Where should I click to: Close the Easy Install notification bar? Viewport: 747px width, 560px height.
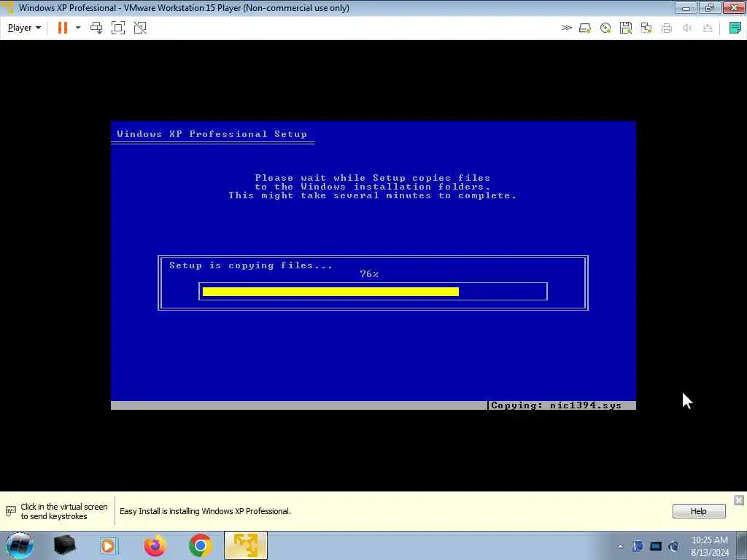pyautogui.click(x=739, y=500)
